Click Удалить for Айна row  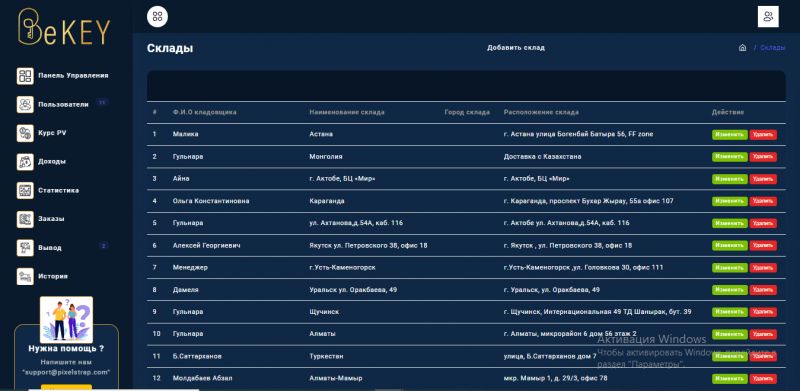(763, 179)
